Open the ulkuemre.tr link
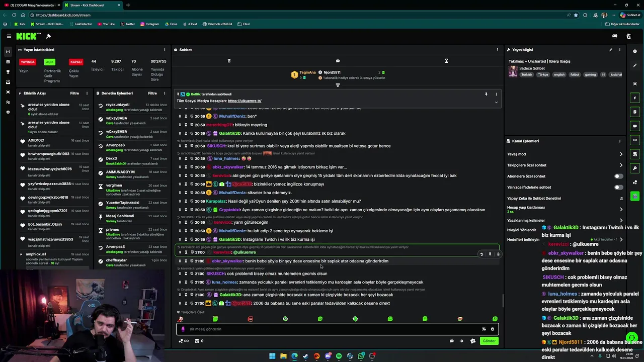Screen dimensions: 644x362 click(245, 101)
